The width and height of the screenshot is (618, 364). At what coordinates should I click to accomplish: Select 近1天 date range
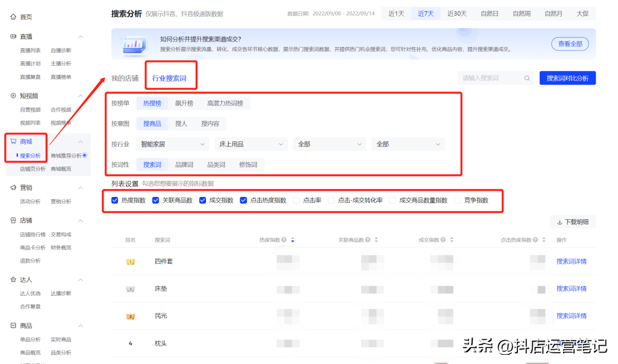pyautogui.click(x=396, y=13)
